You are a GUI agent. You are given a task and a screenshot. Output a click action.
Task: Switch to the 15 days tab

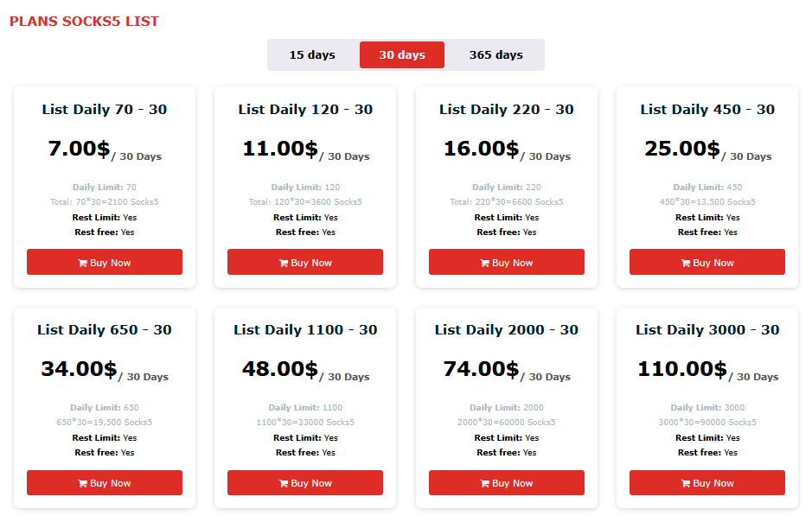pos(312,54)
